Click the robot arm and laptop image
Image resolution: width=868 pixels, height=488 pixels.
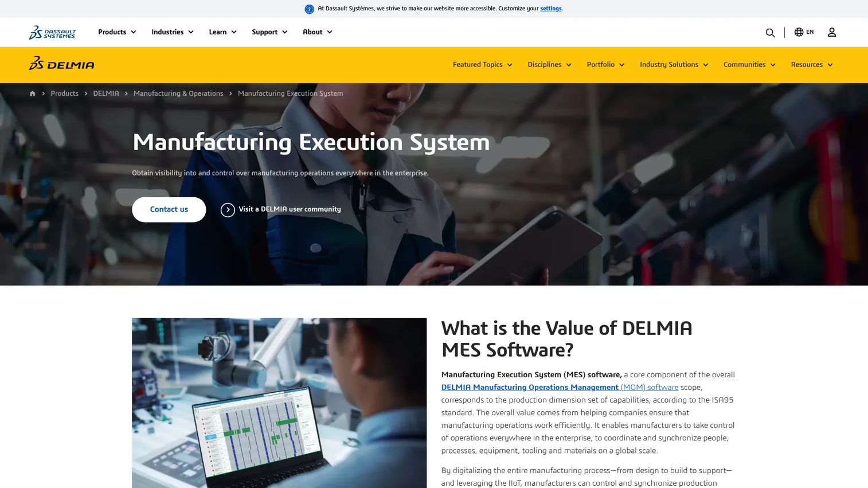click(279, 403)
